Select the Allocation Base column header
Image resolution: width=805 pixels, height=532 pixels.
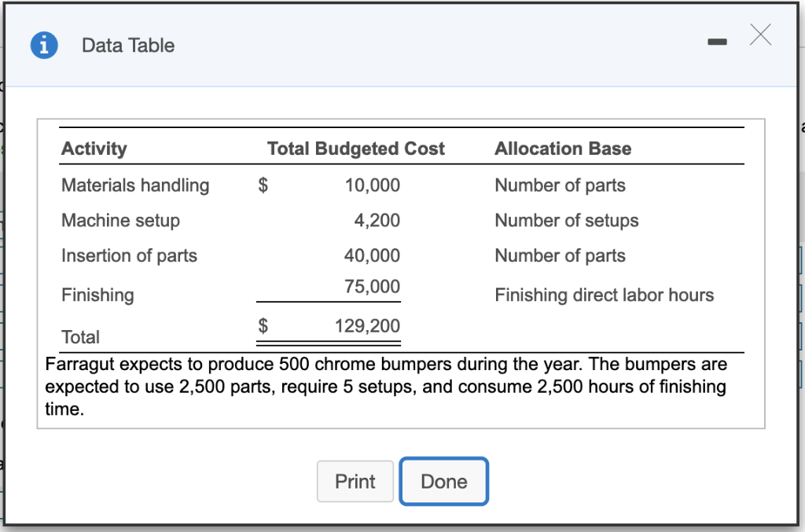pyautogui.click(x=562, y=149)
